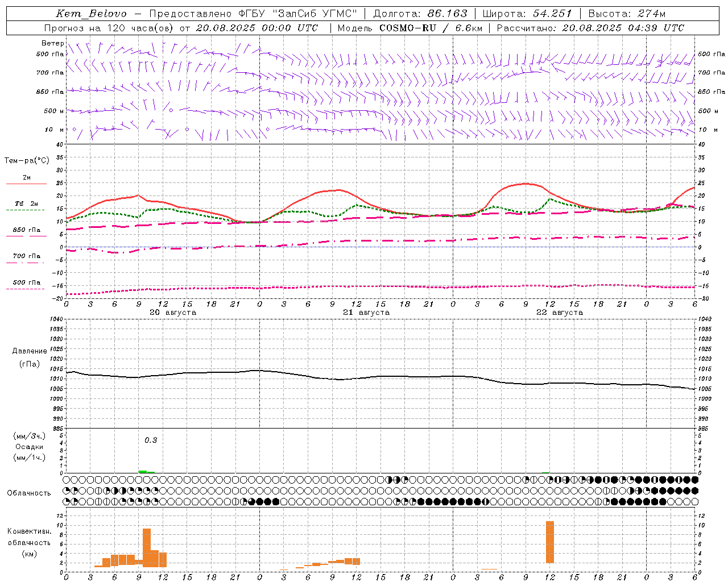The width and height of the screenshot is (728, 582).
Task: Click the tallest orange convective bar on 20 августа
Action: (147, 548)
